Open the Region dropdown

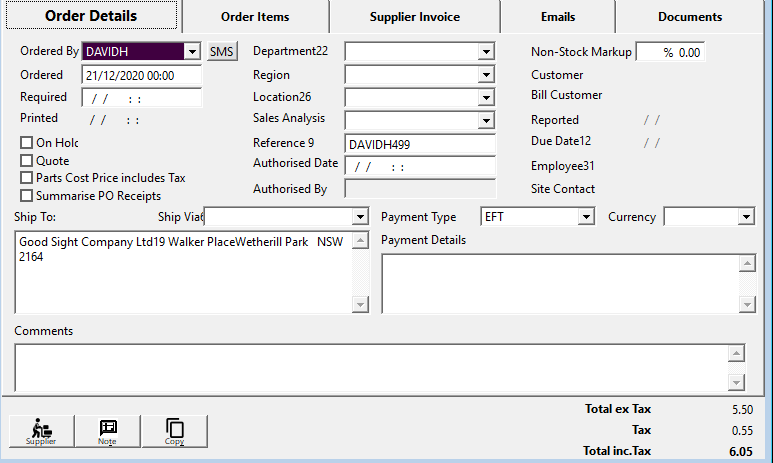[x=486, y=75]
